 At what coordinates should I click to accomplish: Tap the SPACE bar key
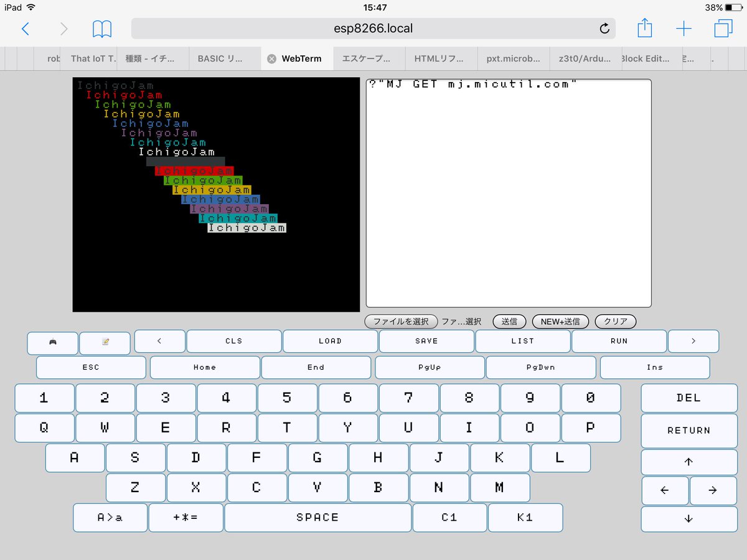click(317, 518)
